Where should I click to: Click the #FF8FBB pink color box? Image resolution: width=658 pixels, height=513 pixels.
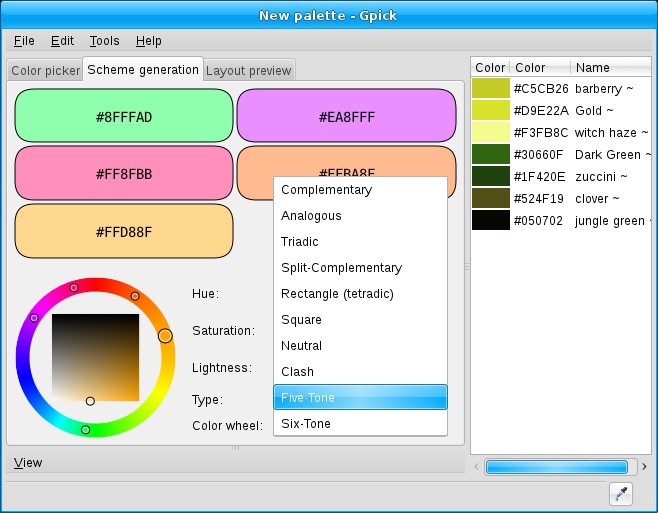124,174
